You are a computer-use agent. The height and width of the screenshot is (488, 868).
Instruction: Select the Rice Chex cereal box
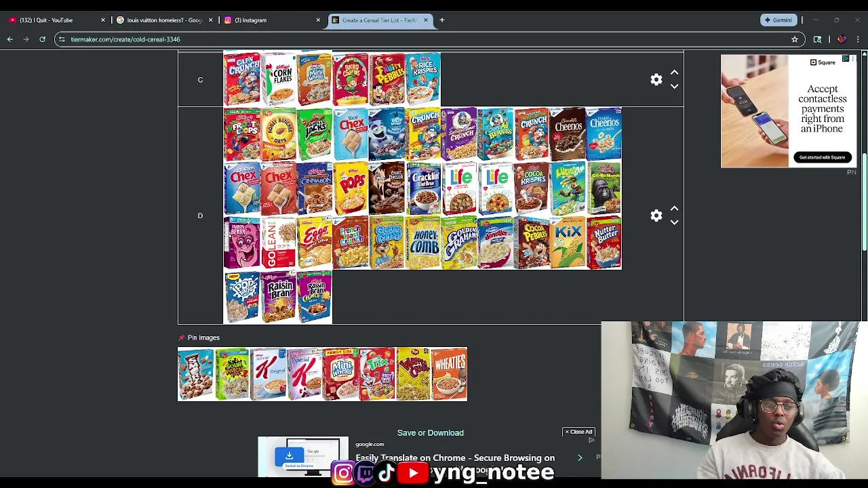(351, 134)
